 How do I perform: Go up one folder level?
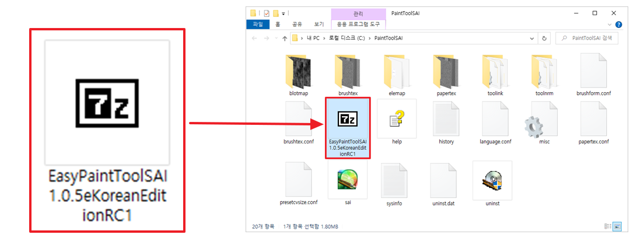(285, 38)
